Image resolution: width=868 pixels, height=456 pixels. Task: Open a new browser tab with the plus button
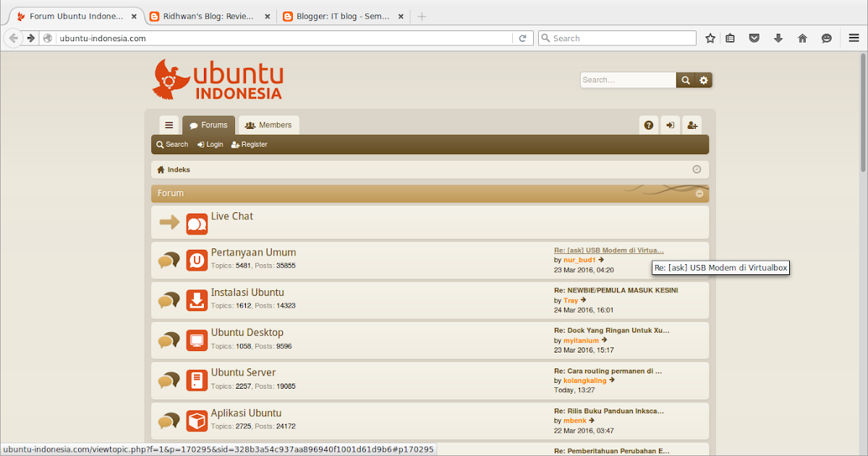[x=422, y=14]
